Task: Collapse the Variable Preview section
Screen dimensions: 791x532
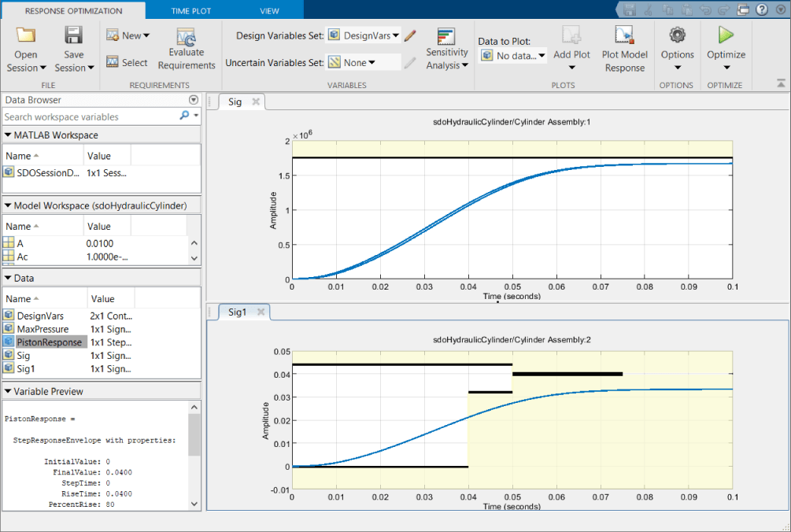Action: coord(9,391)
